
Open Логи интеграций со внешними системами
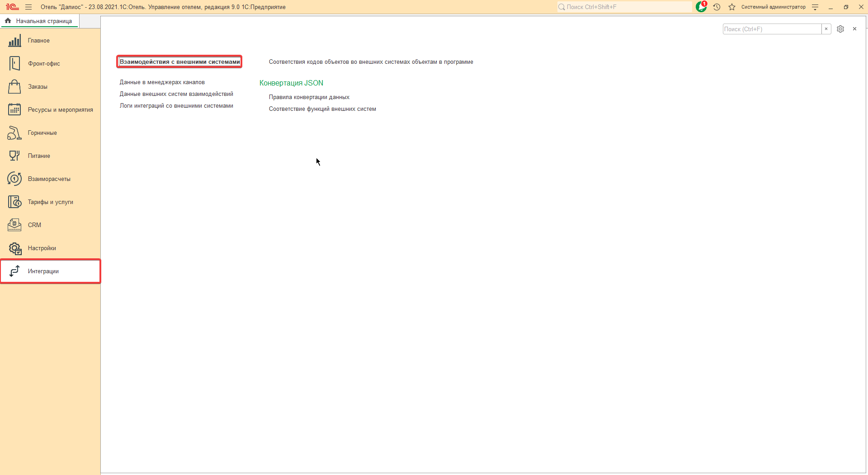176,106
